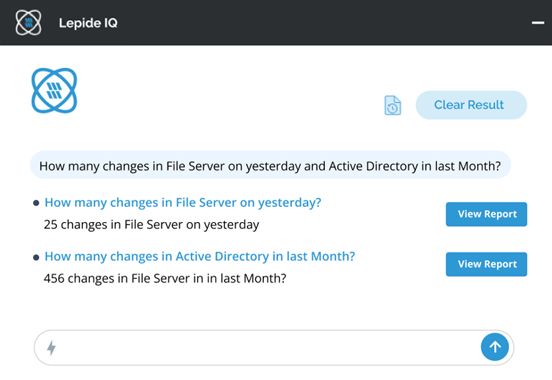This screenshot has width=552, height=380.
Task: Click the 'Lepide IQ' title text
Action: [88, 23]
